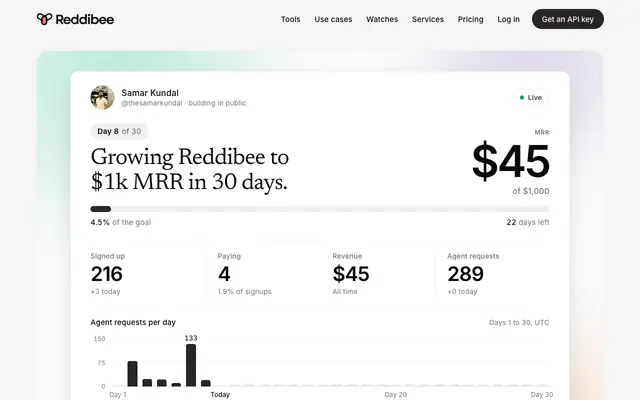
Task: Click the Growing Reddibee headline
Action: click(189, 169)
